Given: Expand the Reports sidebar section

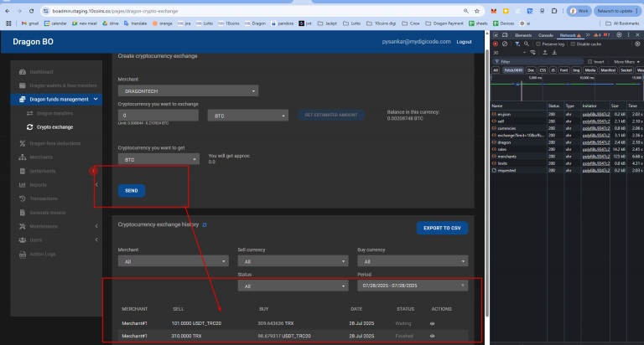Looking at the screenshot, I should click(x=56, y=185).
